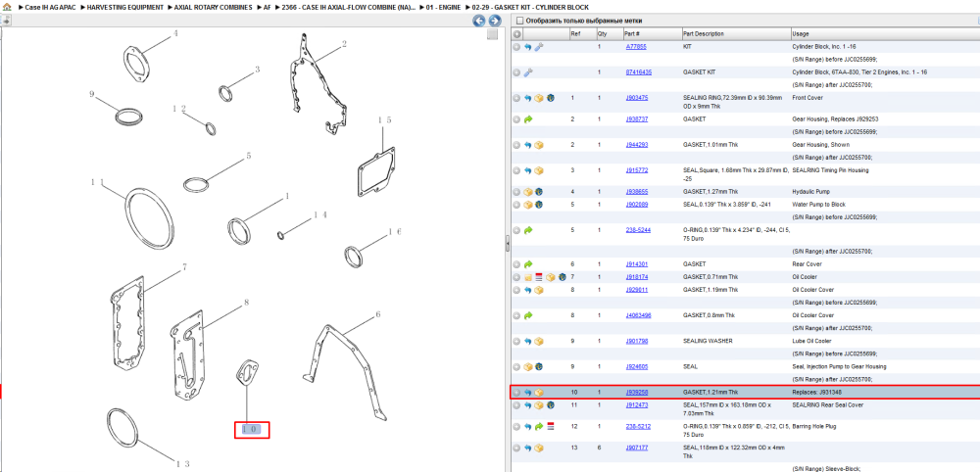The width and height of the screenshot is (980, 472).
Task: Toggle the round selector for row J939258
Action: point(516,392)
